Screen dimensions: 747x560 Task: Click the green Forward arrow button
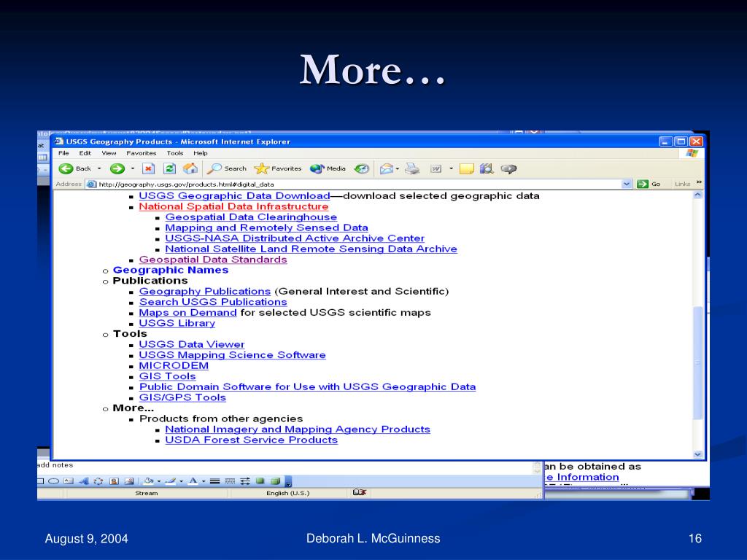(x=117, y=168)
